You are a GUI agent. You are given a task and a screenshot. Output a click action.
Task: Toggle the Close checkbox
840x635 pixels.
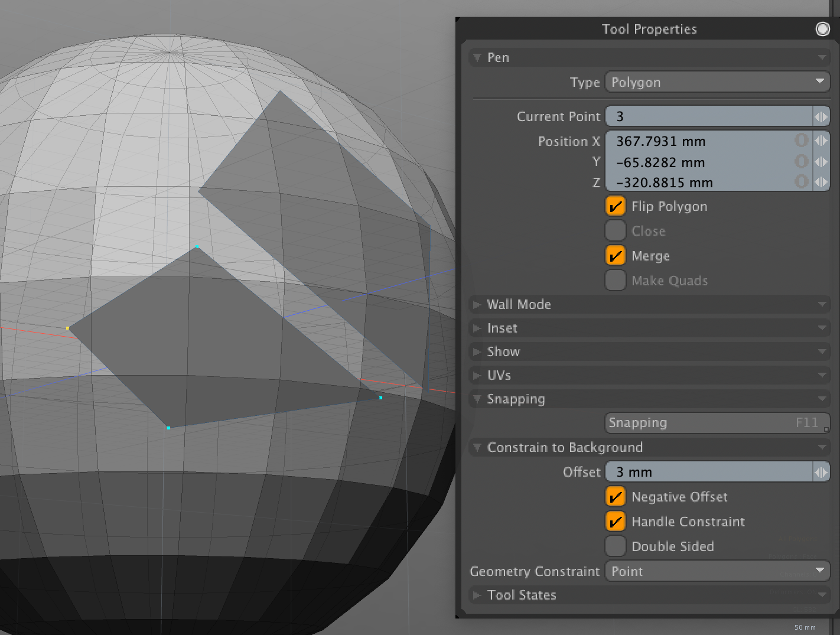point(616,231)
